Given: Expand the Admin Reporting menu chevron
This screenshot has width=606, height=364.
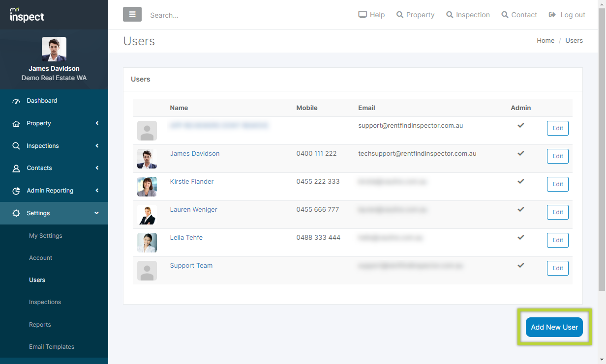Looking at the screenshot, I should point(97,191).
